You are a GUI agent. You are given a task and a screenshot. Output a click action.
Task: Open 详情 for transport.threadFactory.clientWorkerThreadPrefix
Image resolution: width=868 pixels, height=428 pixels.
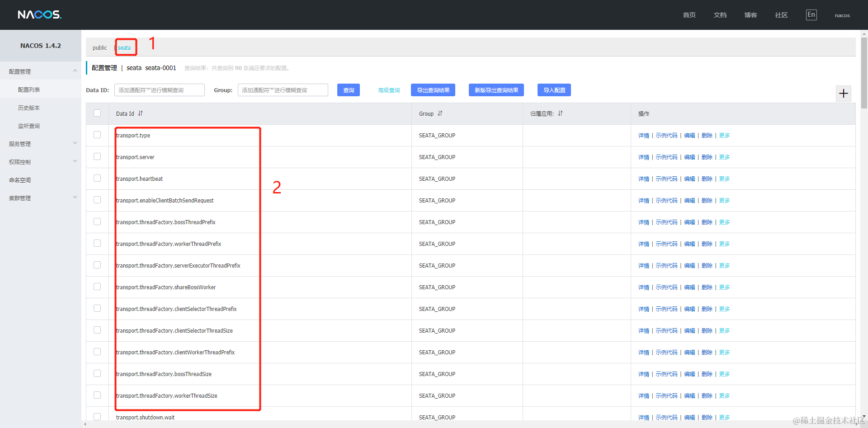click(x=644, y=353)
